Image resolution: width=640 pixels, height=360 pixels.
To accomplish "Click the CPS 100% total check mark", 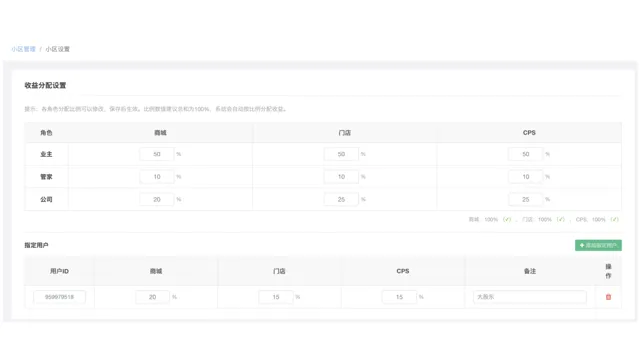I will coord(614,220).
